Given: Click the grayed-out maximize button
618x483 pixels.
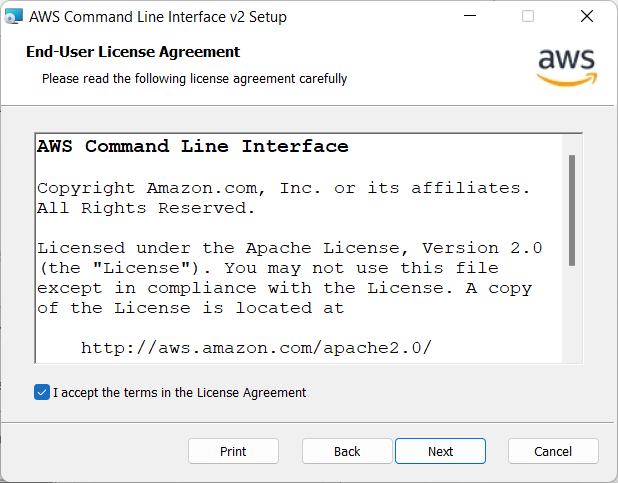Looking at the screenshot, I should [528, 17].
